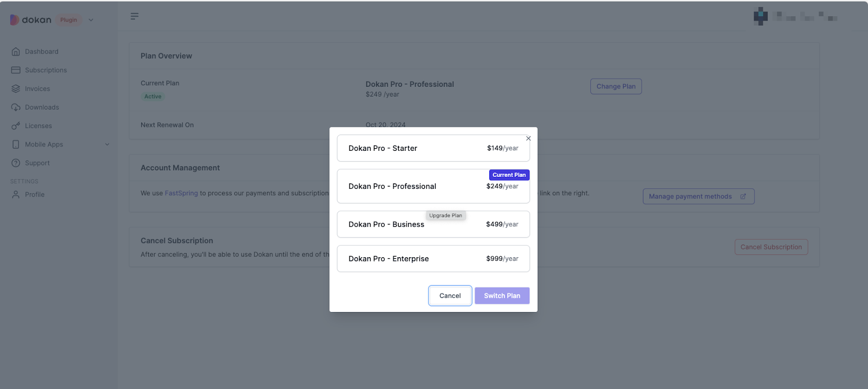Click the Subscriptions card icon
868x389 pixels.
[x=16, y=70]
